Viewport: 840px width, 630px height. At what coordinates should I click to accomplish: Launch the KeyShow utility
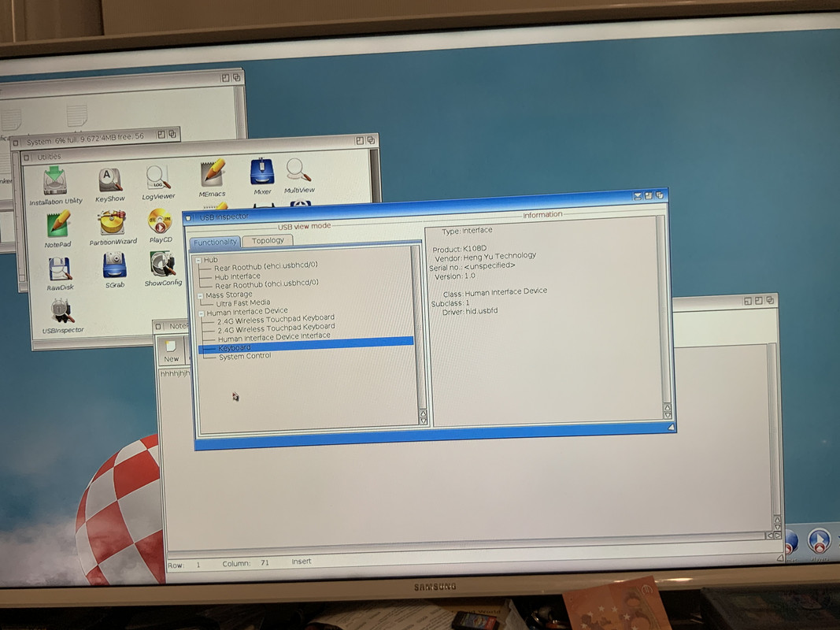tap(109, 184)
